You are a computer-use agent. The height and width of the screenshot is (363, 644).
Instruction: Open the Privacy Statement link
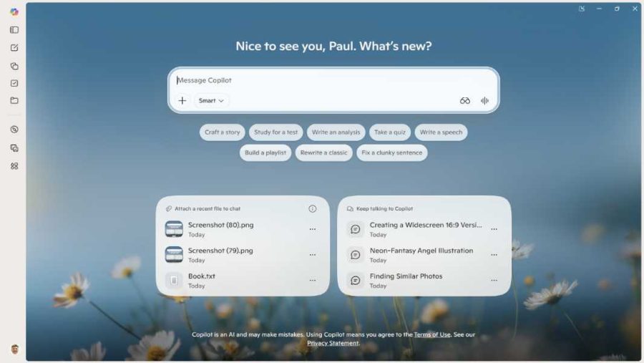[333, 343]
